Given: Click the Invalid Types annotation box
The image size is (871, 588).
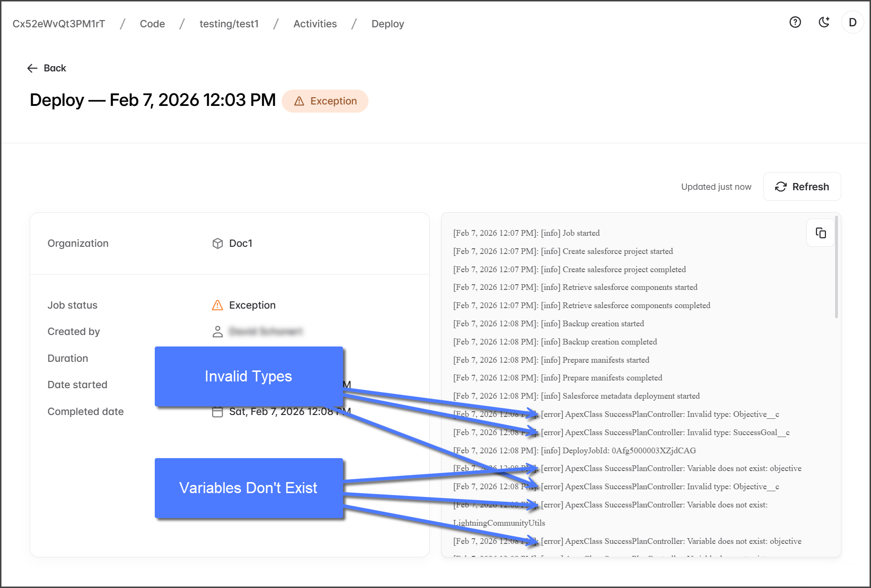Looking at the screenshot, I should click(249, 376).
